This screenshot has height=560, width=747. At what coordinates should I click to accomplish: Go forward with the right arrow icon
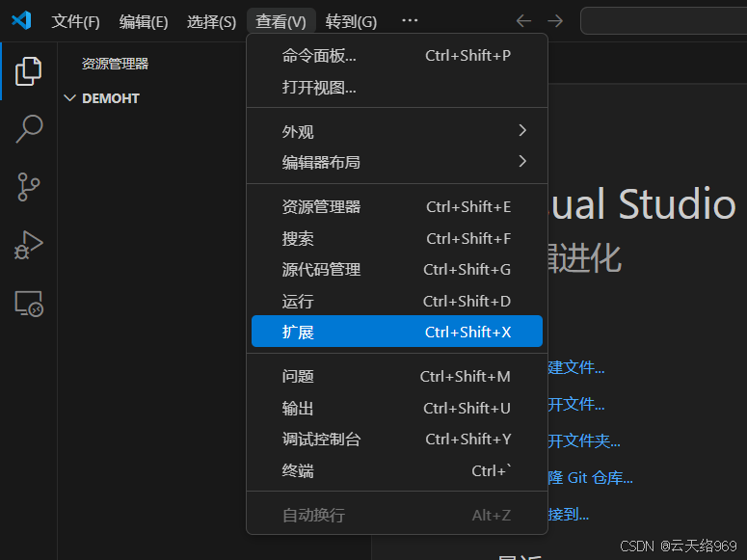click(x=555, y=21)
